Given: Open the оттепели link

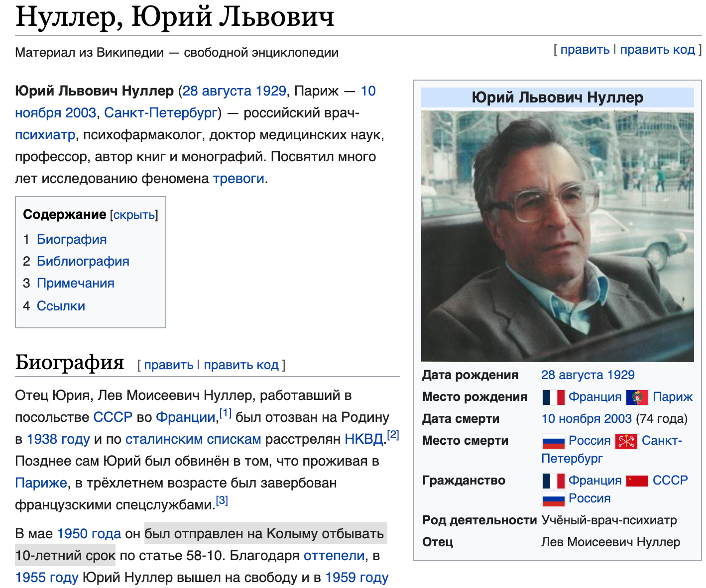Looking at the screenshot, I should point(334,556).
